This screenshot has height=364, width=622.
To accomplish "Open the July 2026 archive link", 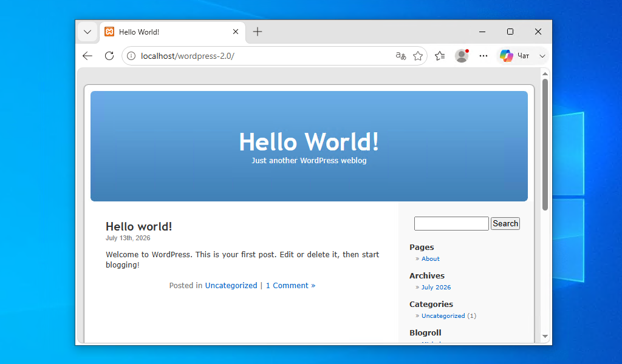I will coord(436,287).
